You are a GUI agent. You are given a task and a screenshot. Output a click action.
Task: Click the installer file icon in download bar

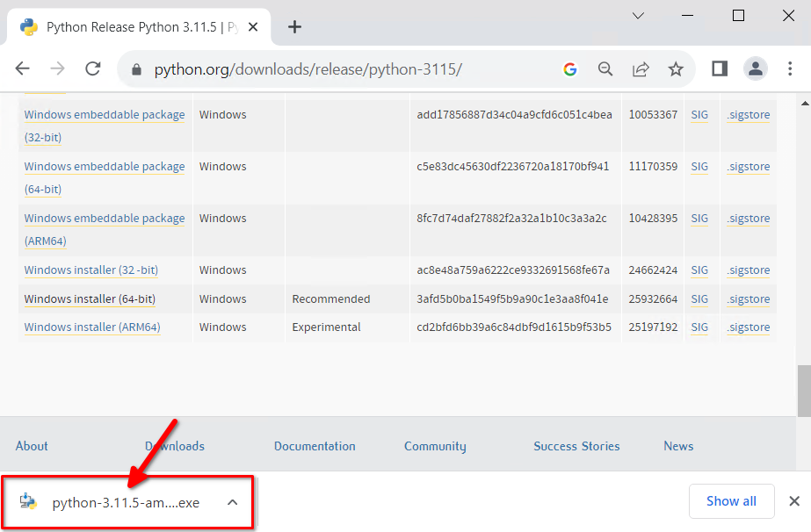28,501
